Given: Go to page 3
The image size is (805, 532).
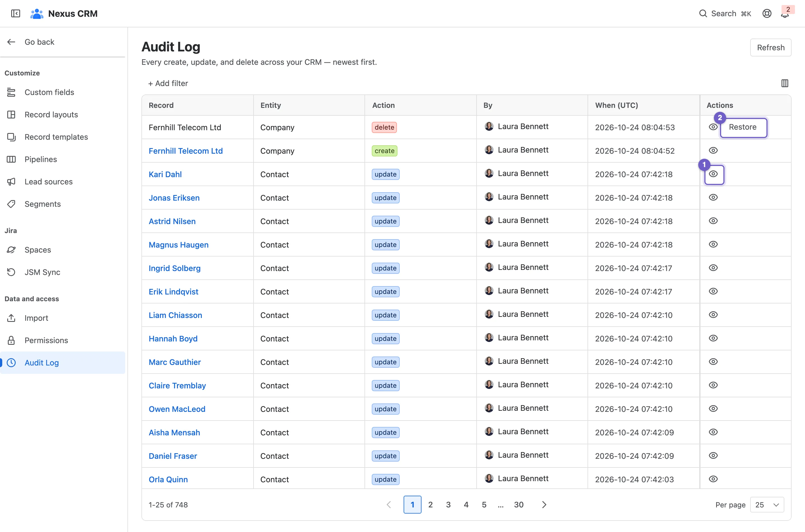Looking at the screenshot, I should click(x=448, y=505).
